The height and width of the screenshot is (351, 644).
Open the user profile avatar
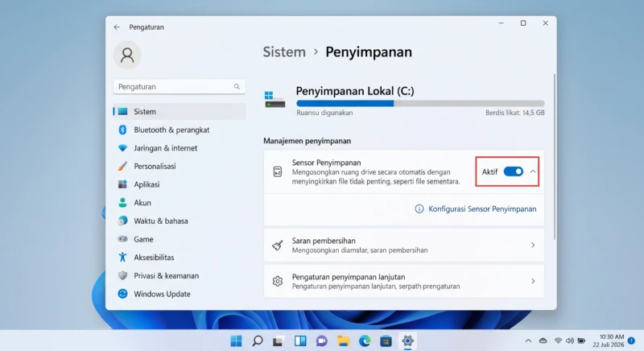(x=127, y=55)
